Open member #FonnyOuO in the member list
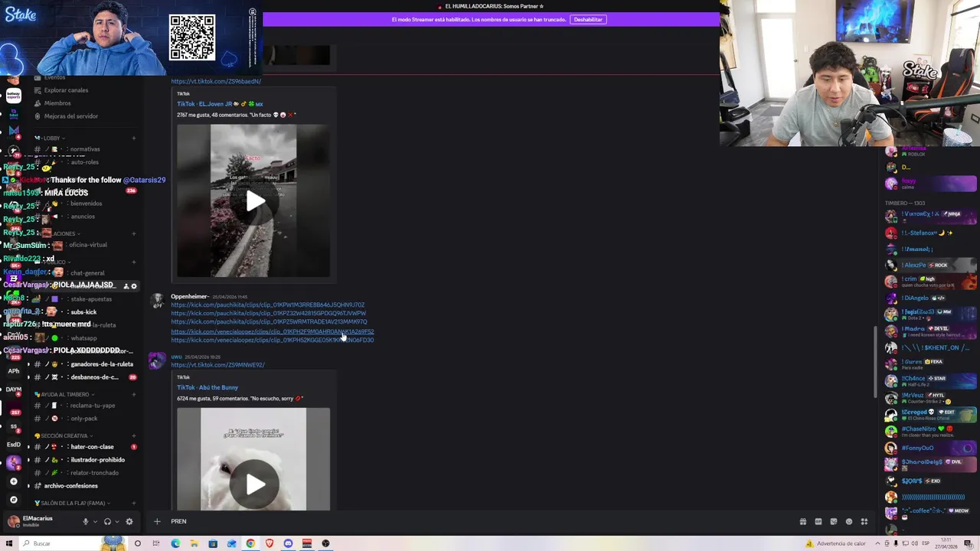 [931, 448]
